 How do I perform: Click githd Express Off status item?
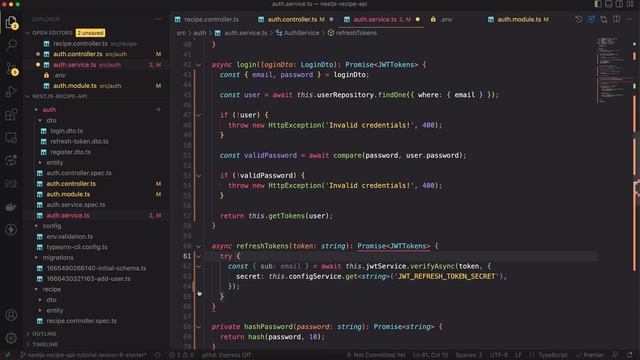(x=226, y=355)
